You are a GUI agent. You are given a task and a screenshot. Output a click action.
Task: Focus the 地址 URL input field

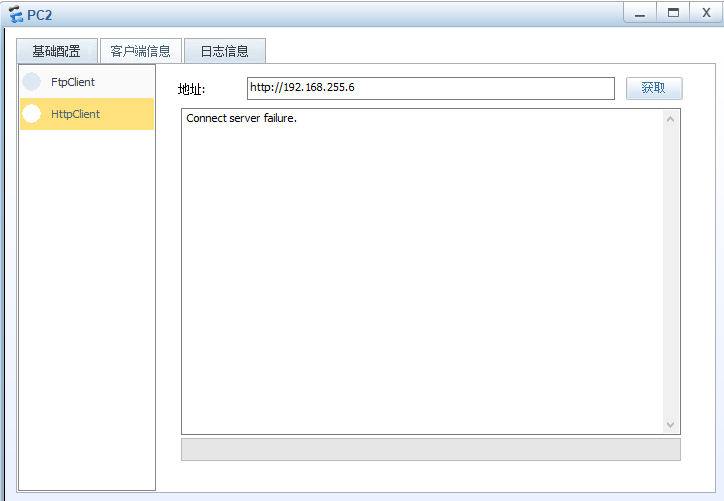tap(431, 88)
